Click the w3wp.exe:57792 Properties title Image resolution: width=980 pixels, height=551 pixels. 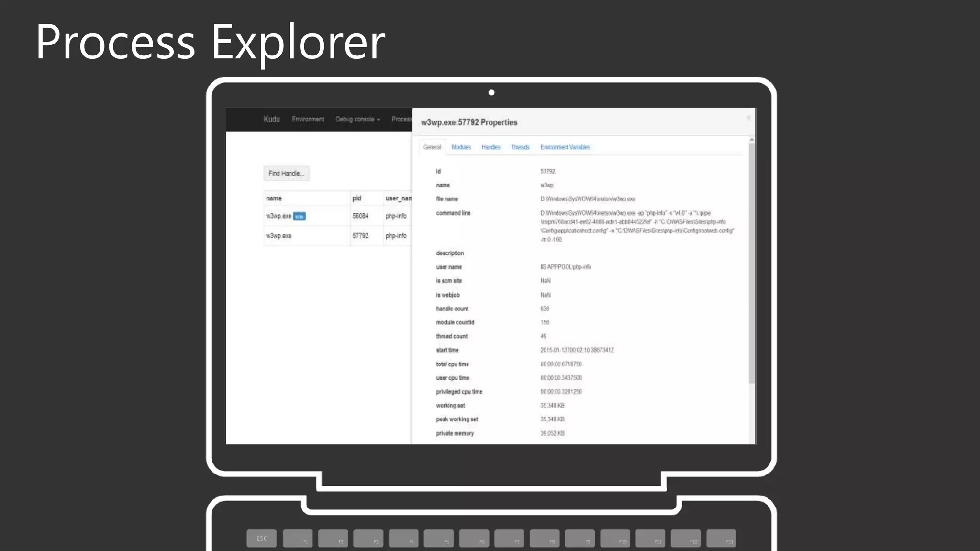[469, 122]
